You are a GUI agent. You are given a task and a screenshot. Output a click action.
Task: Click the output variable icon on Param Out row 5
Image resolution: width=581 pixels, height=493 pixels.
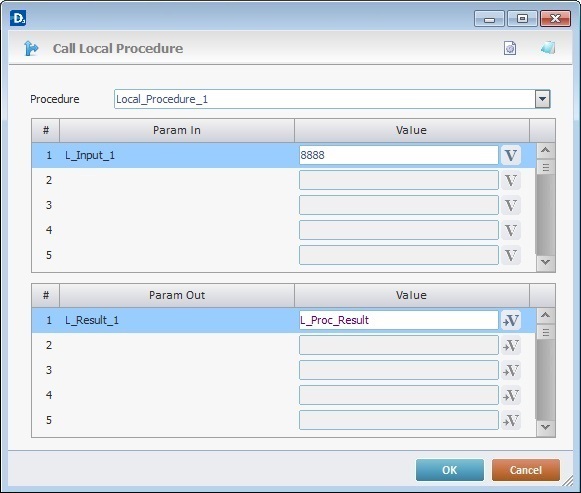pos(511,420)
